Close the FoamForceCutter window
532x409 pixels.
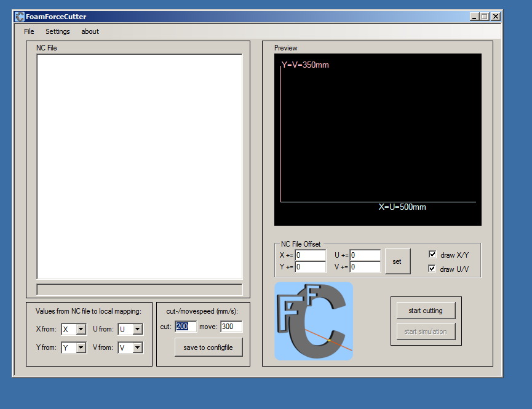coord(496,16)
